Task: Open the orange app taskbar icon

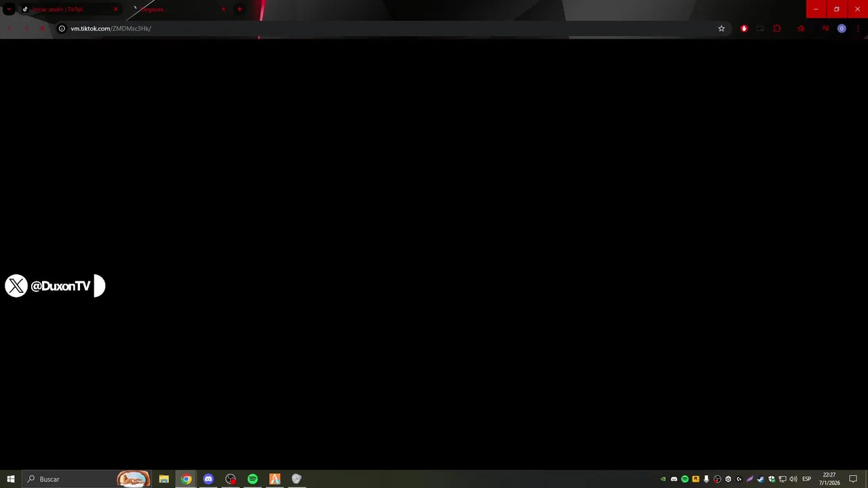Action: [275, 479]
